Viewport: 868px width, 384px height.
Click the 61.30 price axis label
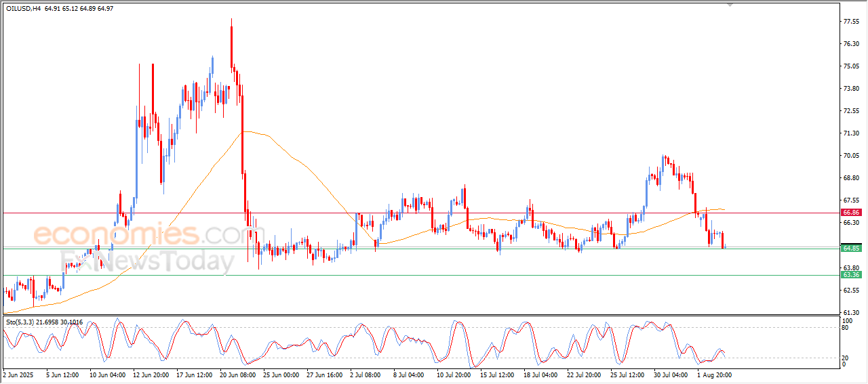(x=851, y=312)
